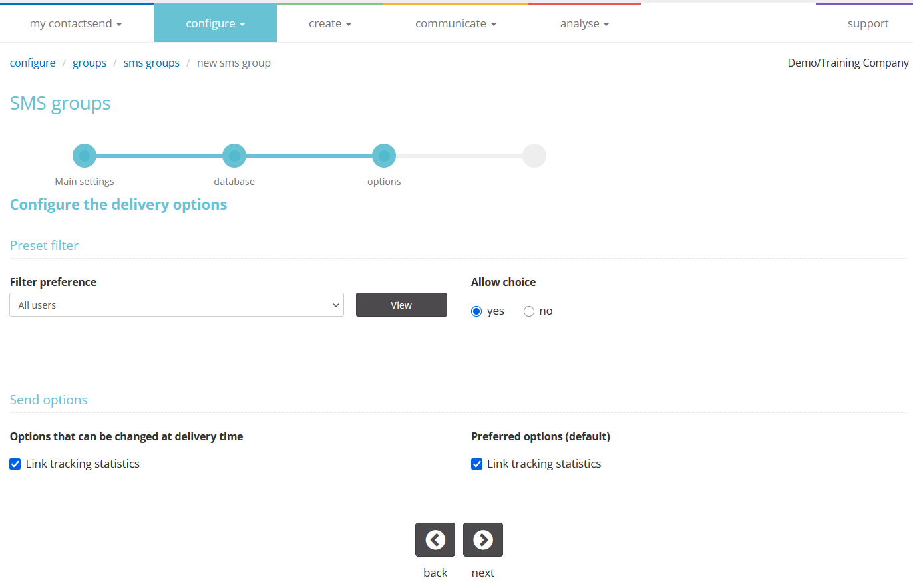This screenshot has width=913, height=588.
Task: Go to the Main settings step circle
Action: point(85,156)
